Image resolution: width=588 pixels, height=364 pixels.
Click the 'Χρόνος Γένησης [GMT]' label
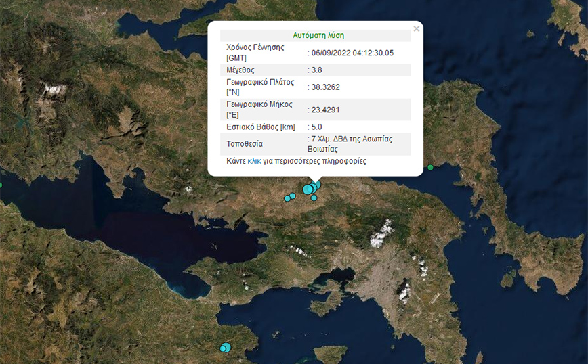click(255, 53)
